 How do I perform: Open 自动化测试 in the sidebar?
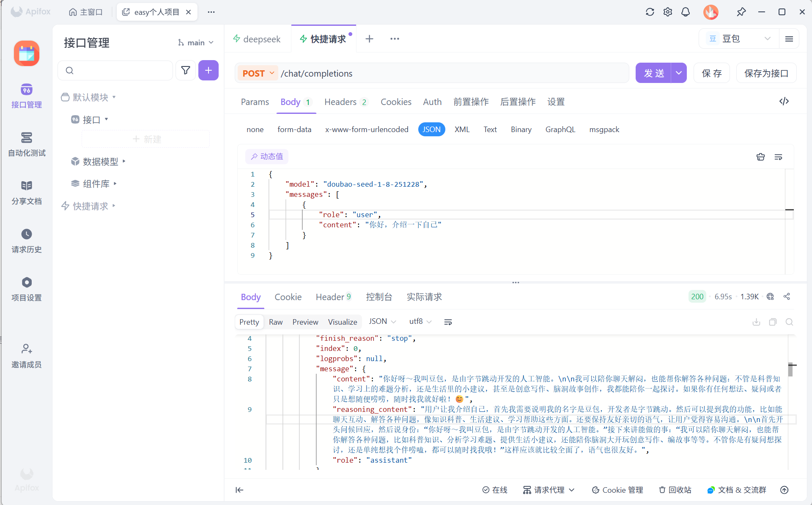coord(26,144)
